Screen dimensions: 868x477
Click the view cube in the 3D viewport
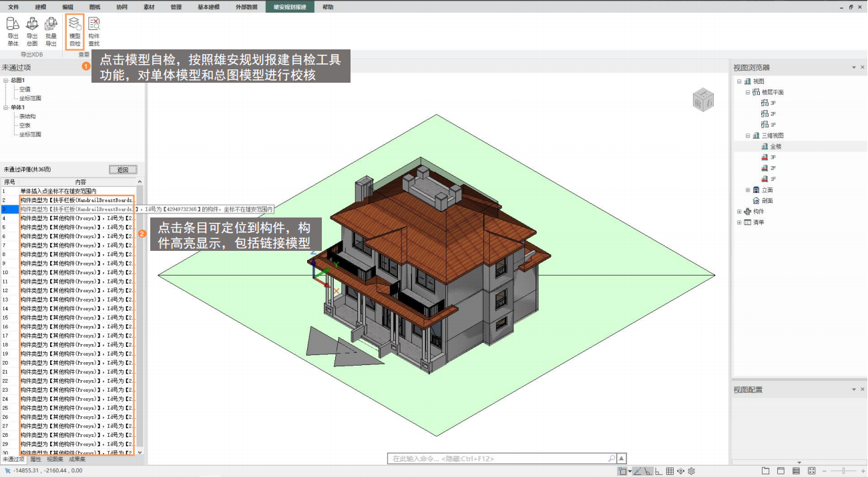(703, 100)
